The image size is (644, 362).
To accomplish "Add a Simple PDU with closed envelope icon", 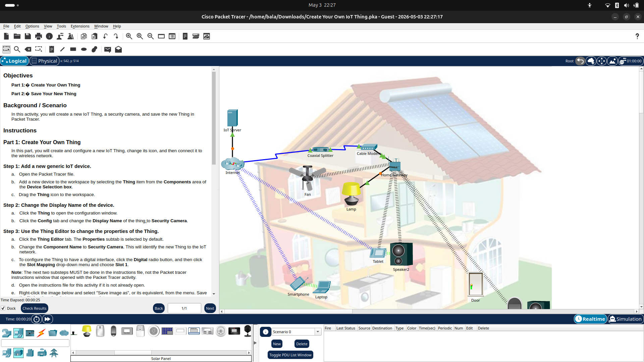I will point(108,49).
